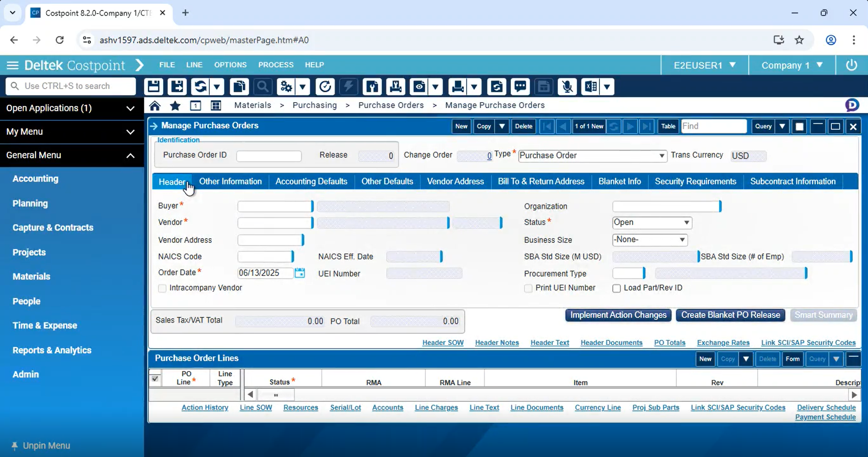Click the wrench tools toolbar icon
This screenshot has width=868, height=457.
[372, 86]
